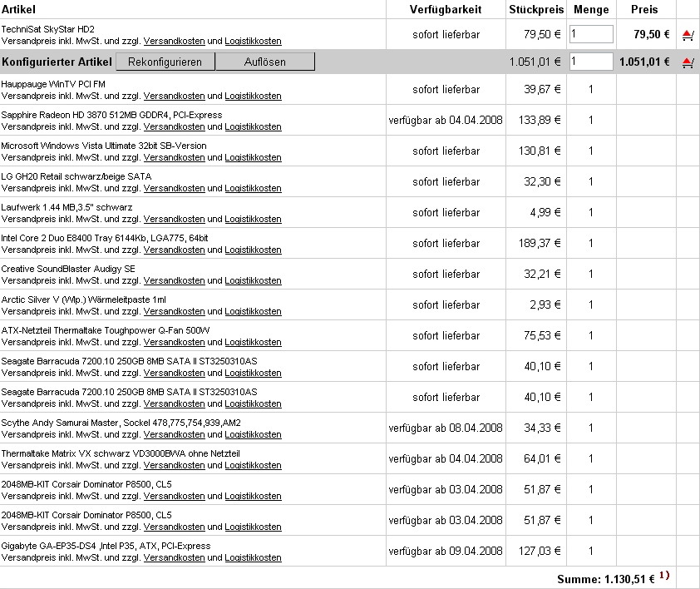The image size is (700, 589).
Task: Open Logistikkosten link under Arctic Silver V
Action: click(253, 312)
